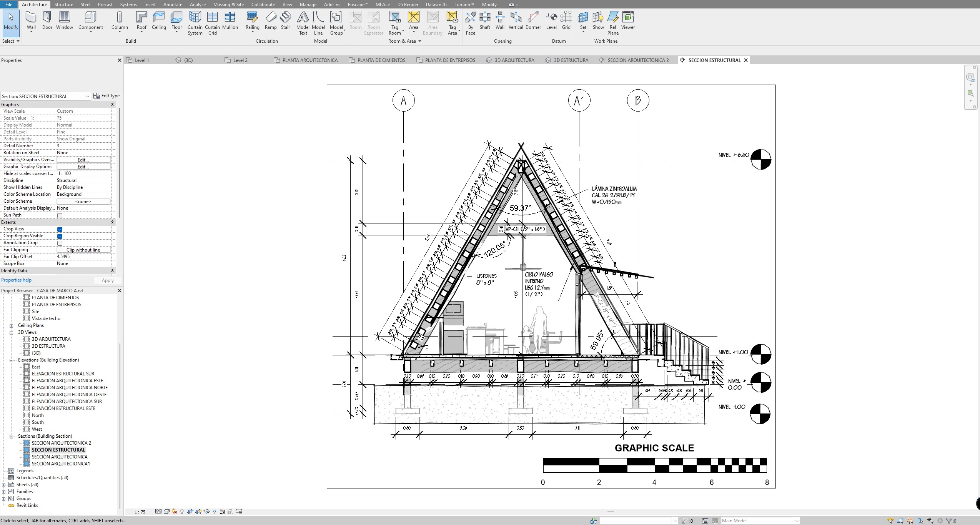The image size is (980, 525).
Task: Expand the Ceiling Plans tree node
Action: [11, 326]
